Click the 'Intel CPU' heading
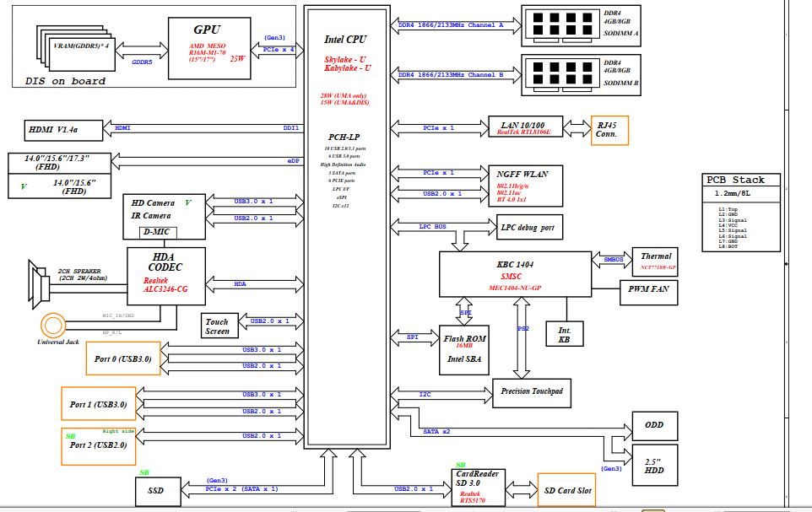 (x=345, y=40)
